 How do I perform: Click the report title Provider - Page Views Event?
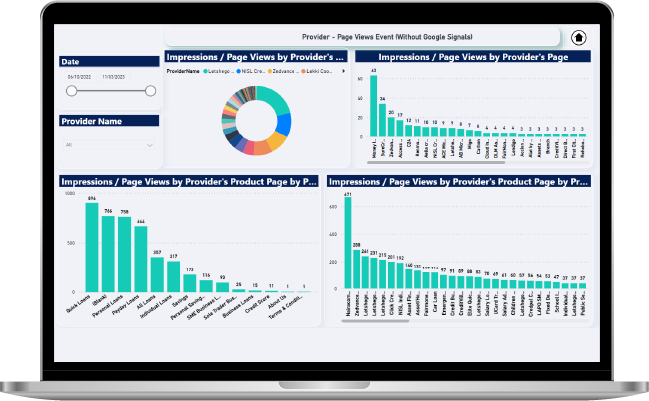[387, 37]
